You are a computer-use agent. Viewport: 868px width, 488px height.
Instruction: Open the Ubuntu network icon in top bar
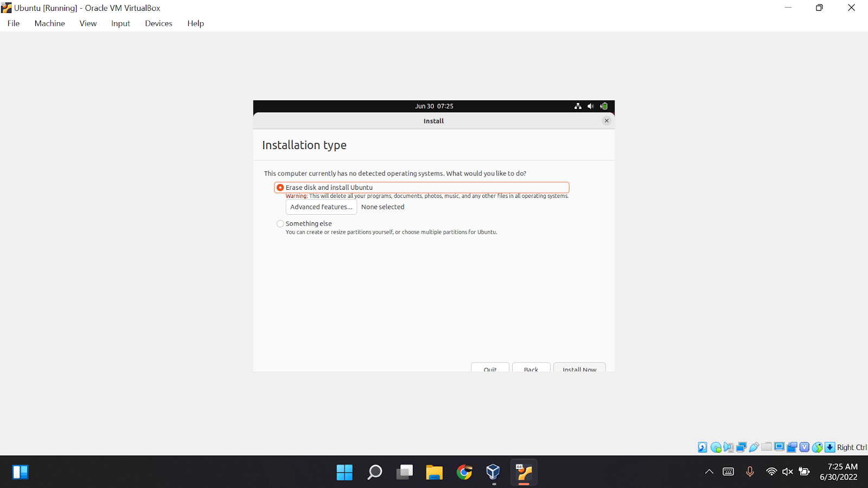[578, 106]
